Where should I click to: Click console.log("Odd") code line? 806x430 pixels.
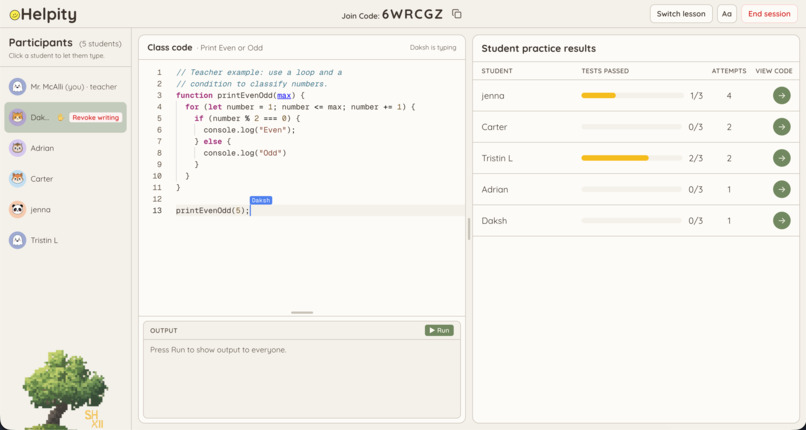click(245, 153)
